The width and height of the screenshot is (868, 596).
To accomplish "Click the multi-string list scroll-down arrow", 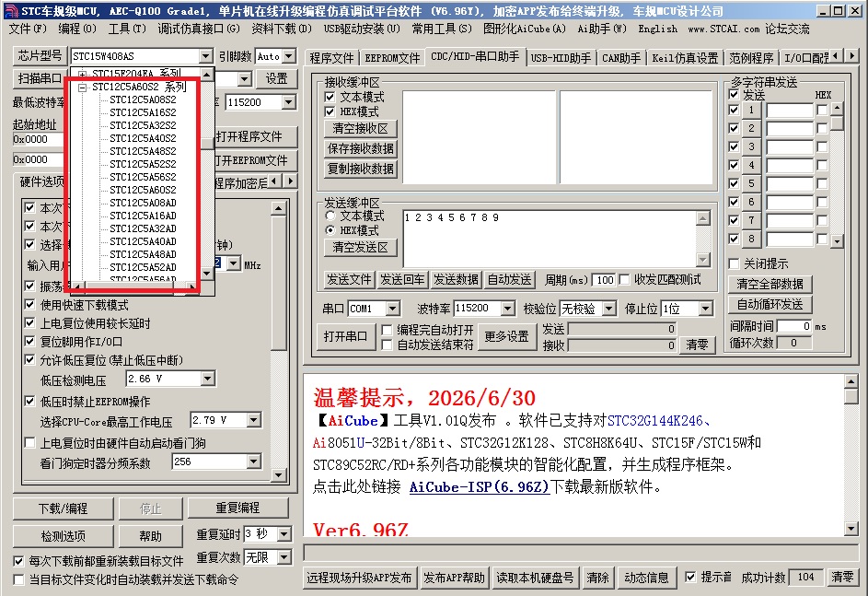I will coord(837,241).
